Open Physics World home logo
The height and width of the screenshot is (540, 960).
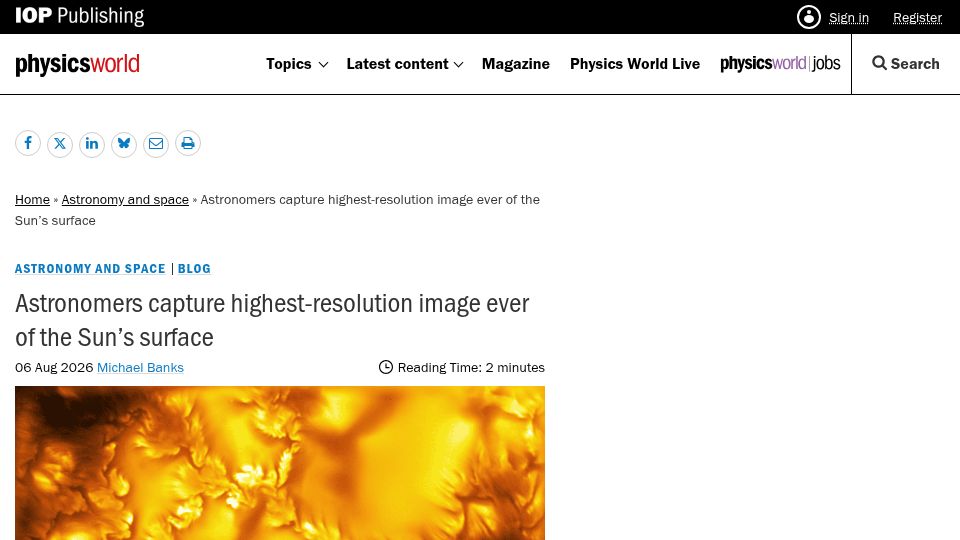coord(77,64)
